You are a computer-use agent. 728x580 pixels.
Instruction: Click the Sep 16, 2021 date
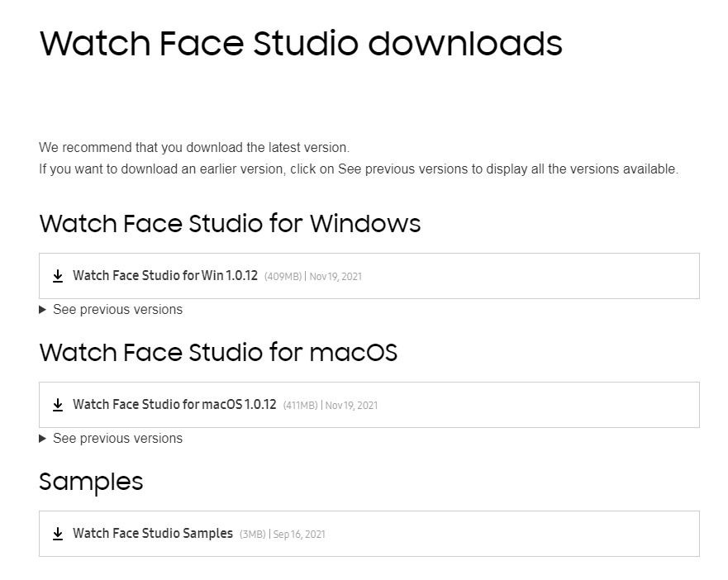tap(299, 535)
